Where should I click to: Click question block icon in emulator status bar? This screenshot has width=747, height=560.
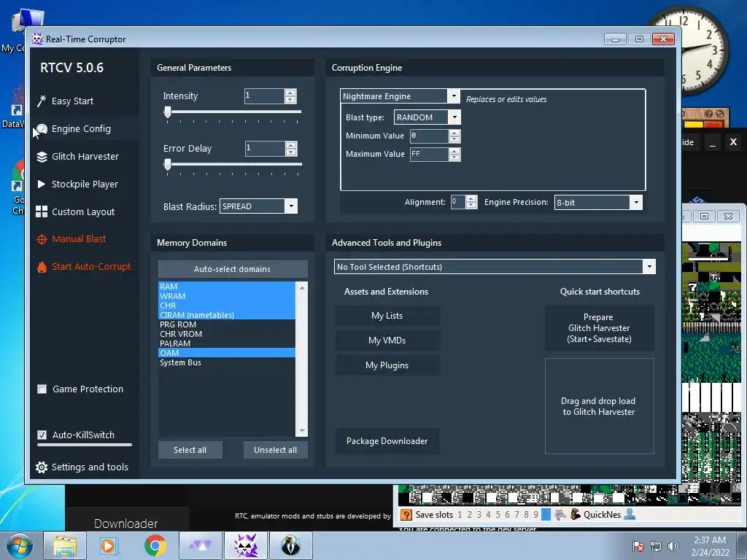click(406, 514)
